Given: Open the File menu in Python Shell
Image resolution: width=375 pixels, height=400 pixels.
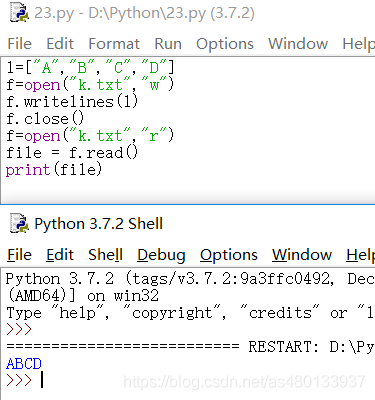Looking at the screenshot, I should [20, 255].
